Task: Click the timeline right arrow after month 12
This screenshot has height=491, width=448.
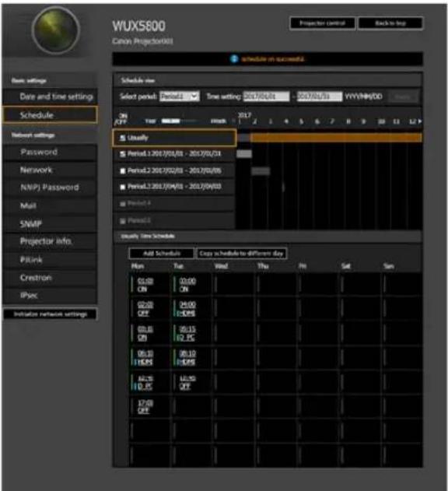Action: (420, 121)
